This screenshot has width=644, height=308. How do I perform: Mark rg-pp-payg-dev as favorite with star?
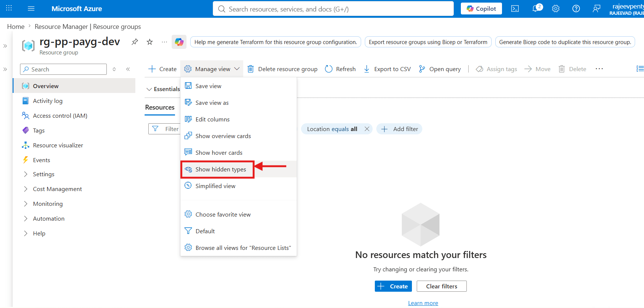pyautogui.click(x=150, y=42)
